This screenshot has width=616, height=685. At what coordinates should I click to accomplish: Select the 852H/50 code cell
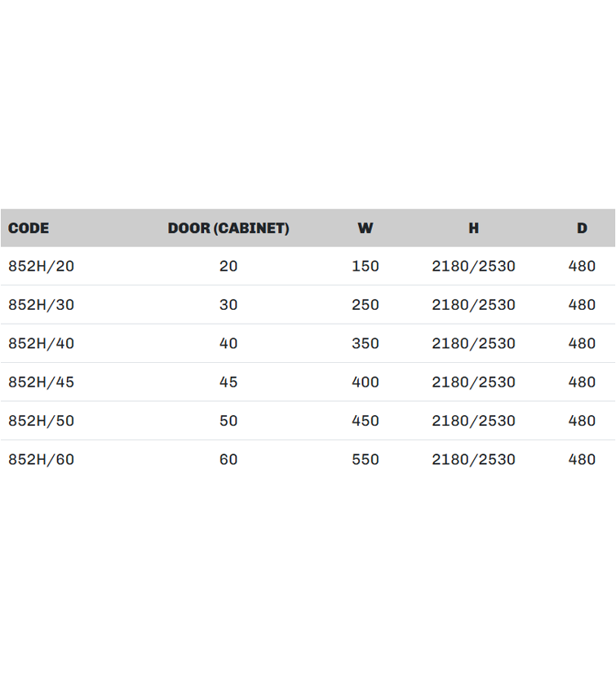[x=41, y=421]
